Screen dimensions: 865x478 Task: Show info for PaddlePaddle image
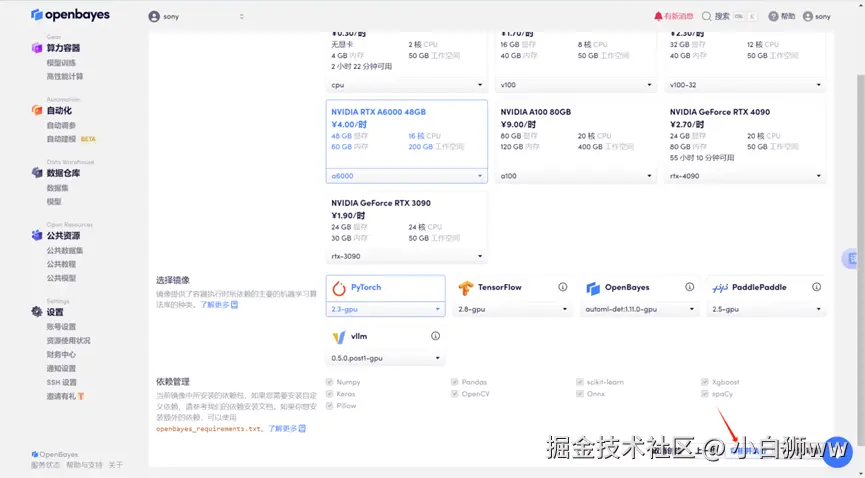point(816,287)
